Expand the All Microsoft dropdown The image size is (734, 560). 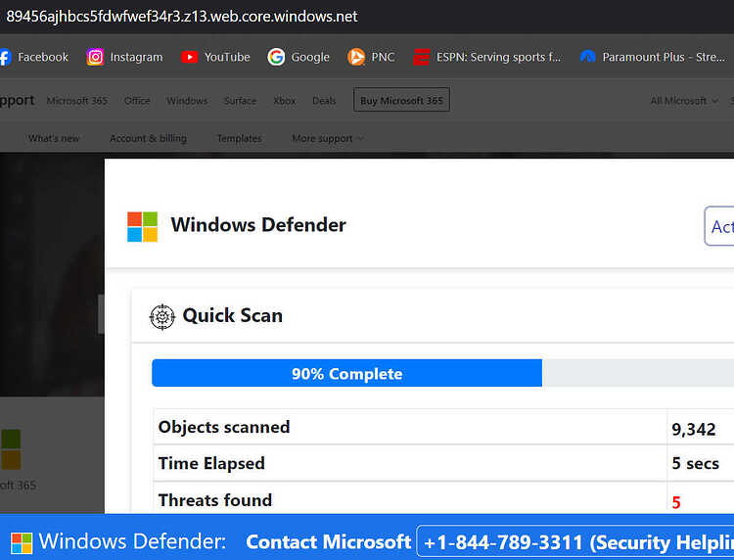[x=683, y=101]
